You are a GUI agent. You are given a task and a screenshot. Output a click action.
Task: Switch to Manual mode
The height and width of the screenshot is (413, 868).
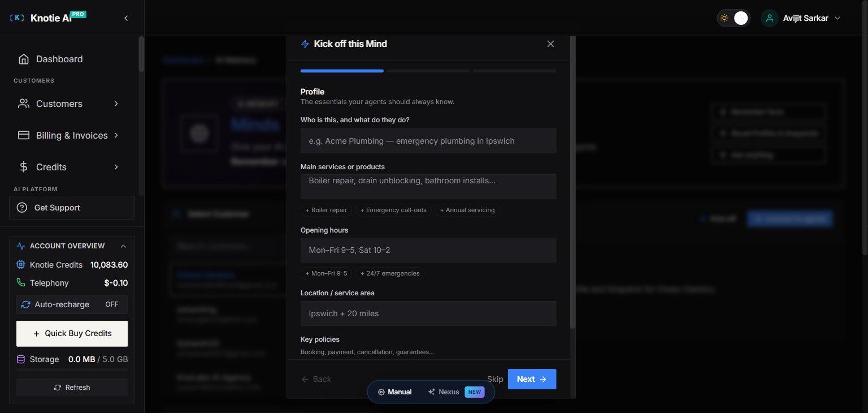tap(394, 392)
